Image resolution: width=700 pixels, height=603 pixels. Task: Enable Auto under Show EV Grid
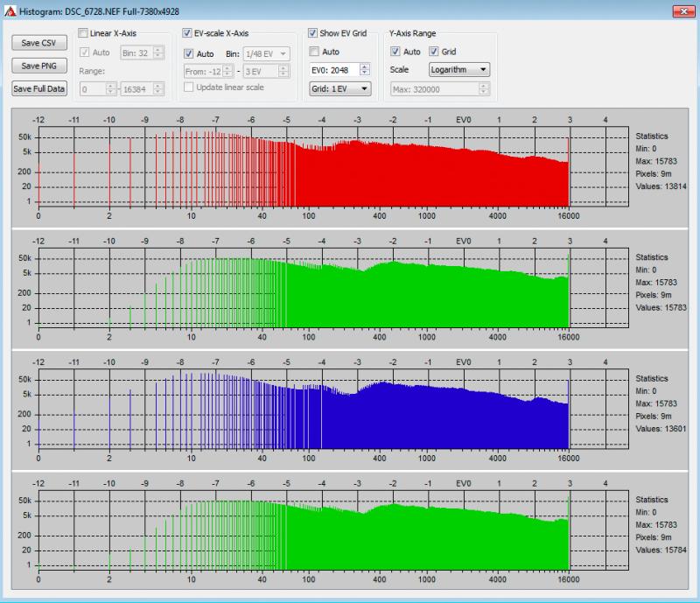pos(314,52)
